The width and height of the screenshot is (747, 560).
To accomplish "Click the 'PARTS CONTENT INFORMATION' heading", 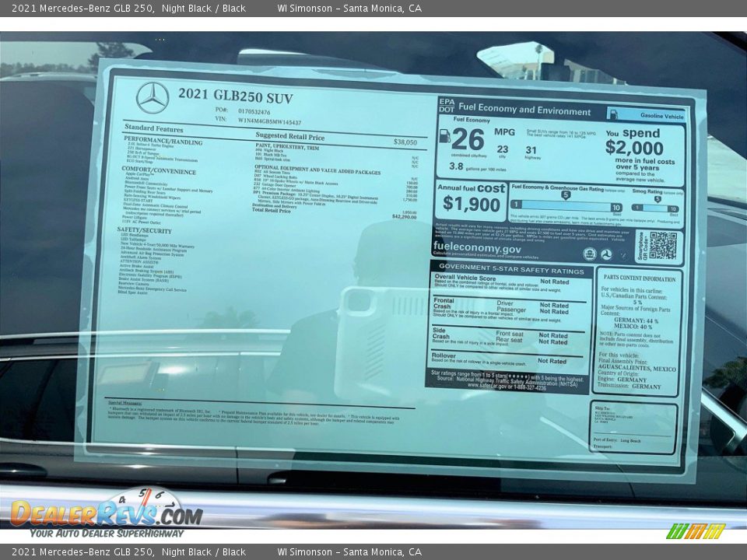I will click(640, 278).
